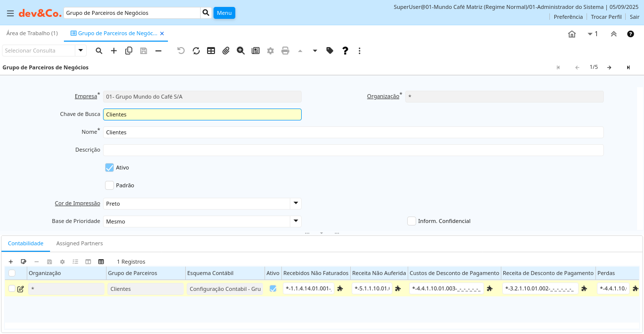Screen dimensions: 644x334
Task: Open the Base de Prioridade dropdown
Action: click(x=295, y=221)
